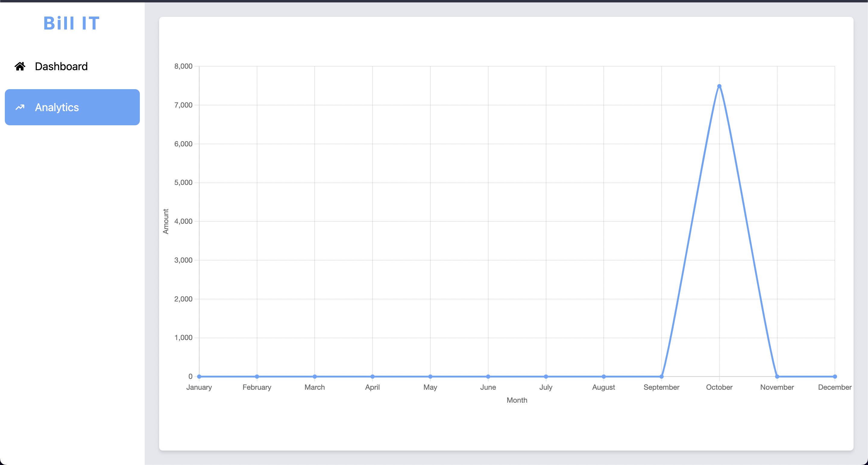Click the home icon beside Dashboard
Screen dimensions: 868x465
(20, 66)
